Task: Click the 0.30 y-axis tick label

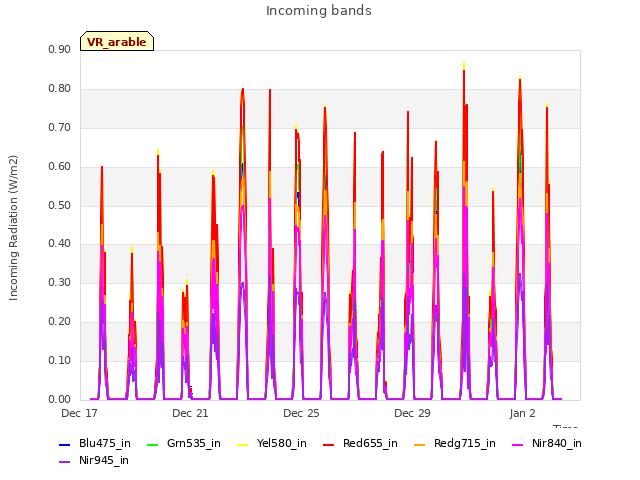Action: coord(60,282)
